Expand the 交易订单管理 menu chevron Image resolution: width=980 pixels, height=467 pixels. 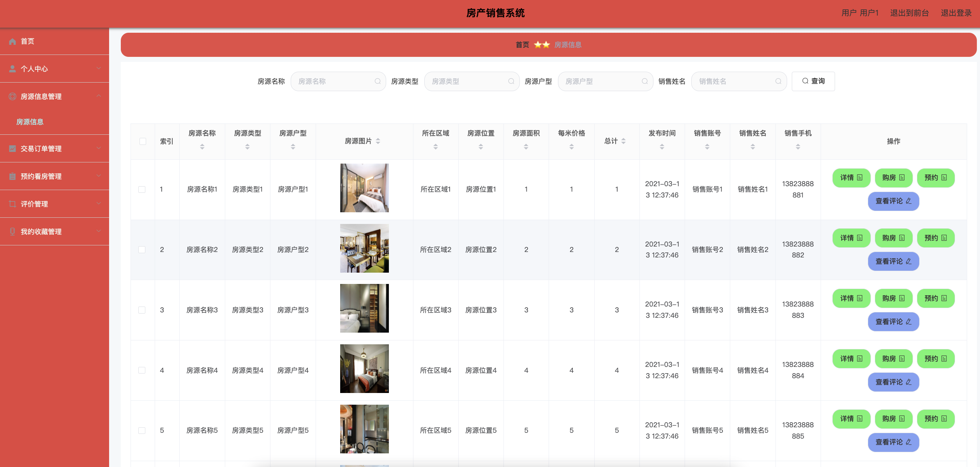coord(99,148)
